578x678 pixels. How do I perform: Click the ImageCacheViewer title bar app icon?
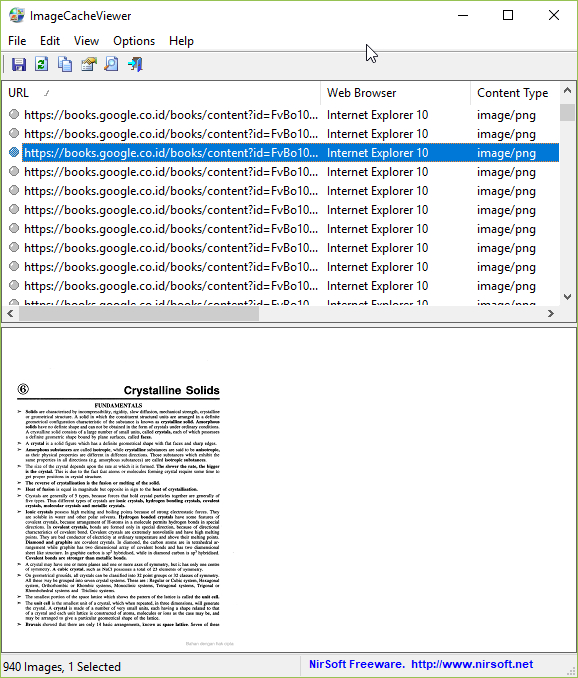17,16
